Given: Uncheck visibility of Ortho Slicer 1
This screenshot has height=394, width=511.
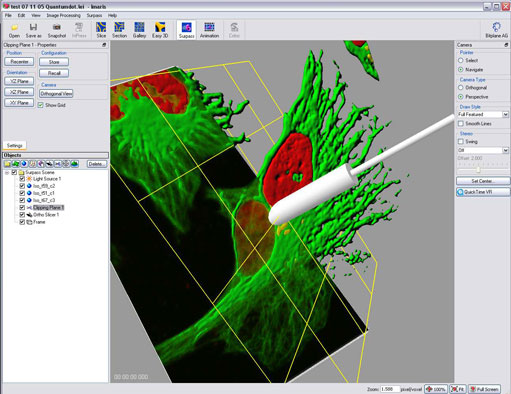Looking at the screenshot, I should coord(22,215).
